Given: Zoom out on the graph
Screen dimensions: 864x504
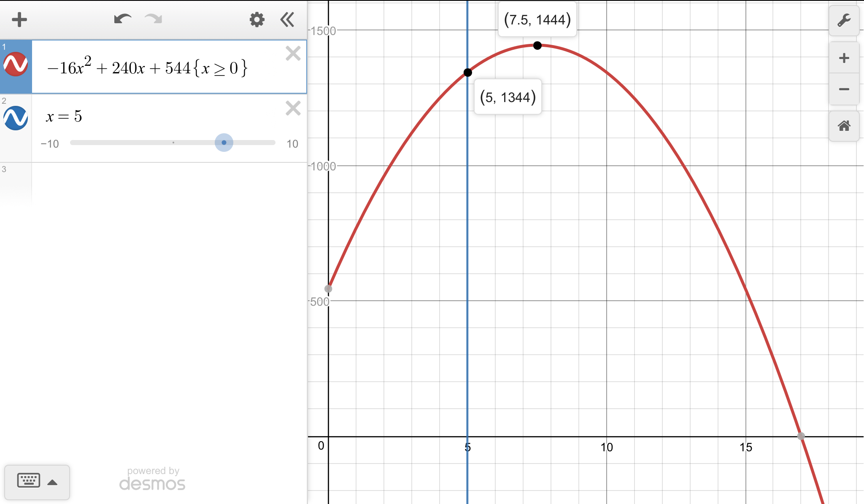Looking at the screenshot, I should pyautogui.click(x=844, y=89).
